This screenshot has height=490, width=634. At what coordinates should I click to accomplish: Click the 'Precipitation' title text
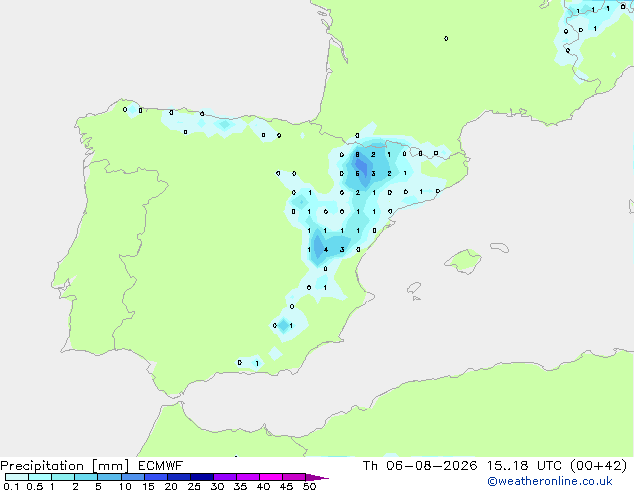[x=42, y=466]
